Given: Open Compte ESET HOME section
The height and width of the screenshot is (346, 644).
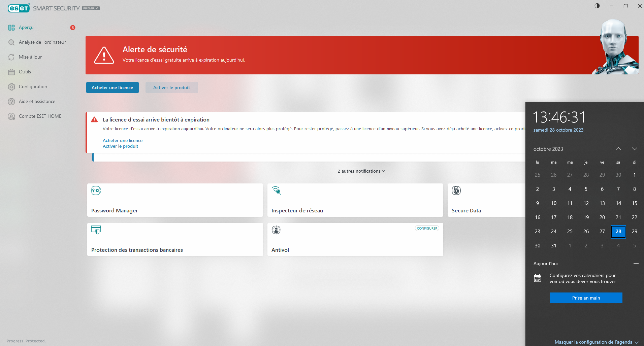Looking at the screenshot, I should 40,116.
